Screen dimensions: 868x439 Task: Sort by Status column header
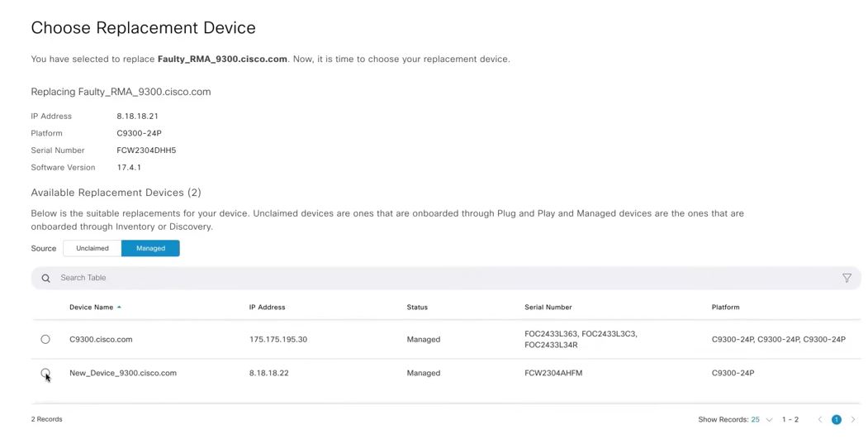417,307
